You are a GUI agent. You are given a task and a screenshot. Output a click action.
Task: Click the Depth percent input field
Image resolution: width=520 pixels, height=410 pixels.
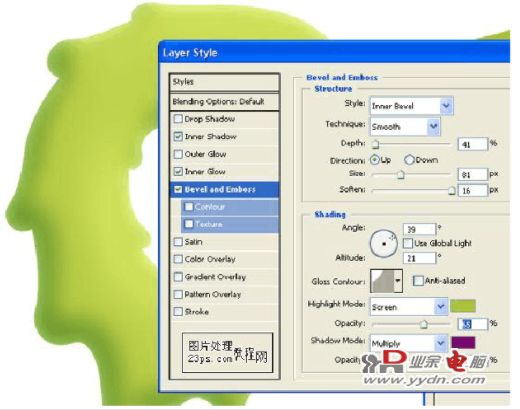[x=473, y=144]
